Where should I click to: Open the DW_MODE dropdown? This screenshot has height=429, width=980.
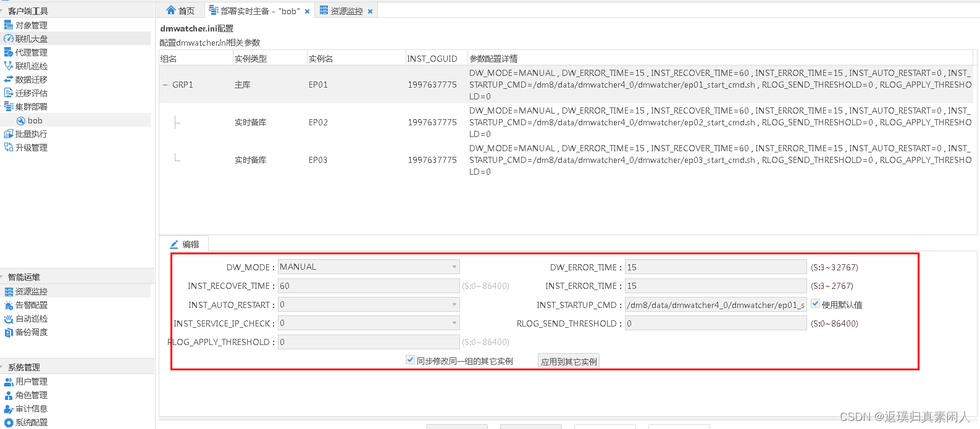coord(369,267)
